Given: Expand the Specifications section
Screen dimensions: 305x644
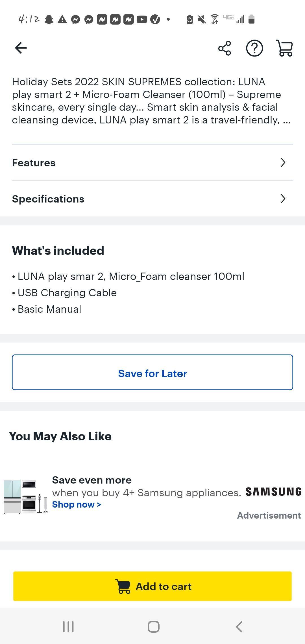Looking at the screenshot, I should pos(152,199).
